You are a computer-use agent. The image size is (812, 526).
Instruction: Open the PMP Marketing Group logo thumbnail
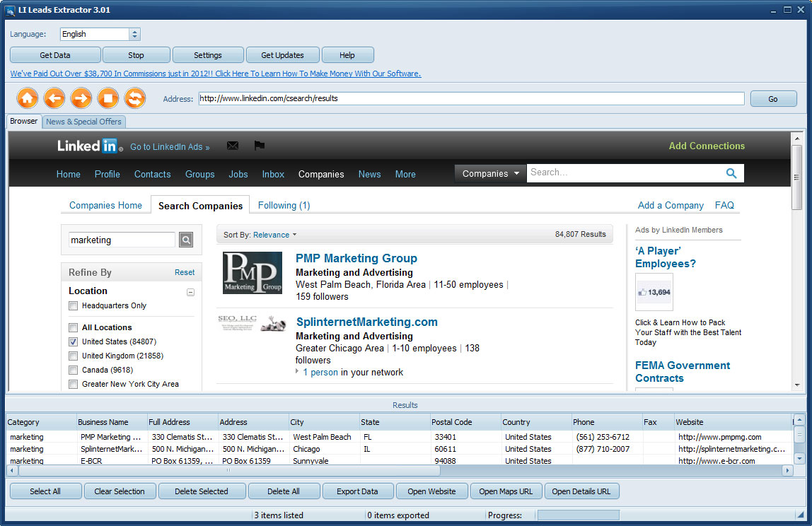253,273
